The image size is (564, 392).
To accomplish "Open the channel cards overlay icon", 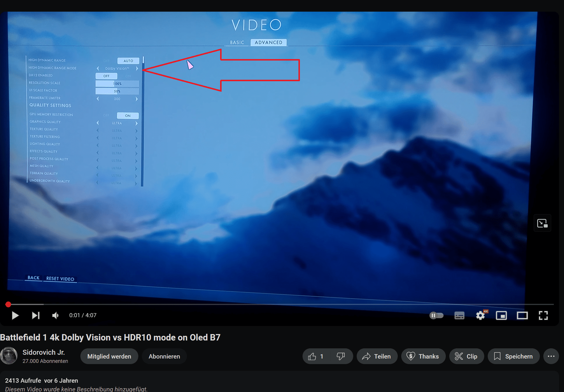I will click(x=542, y=223).
